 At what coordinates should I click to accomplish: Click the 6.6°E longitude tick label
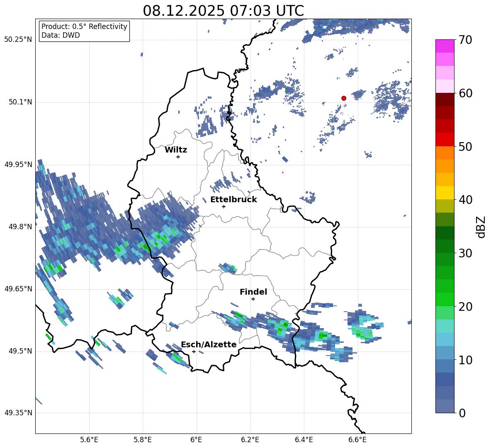tap(357, 440)
